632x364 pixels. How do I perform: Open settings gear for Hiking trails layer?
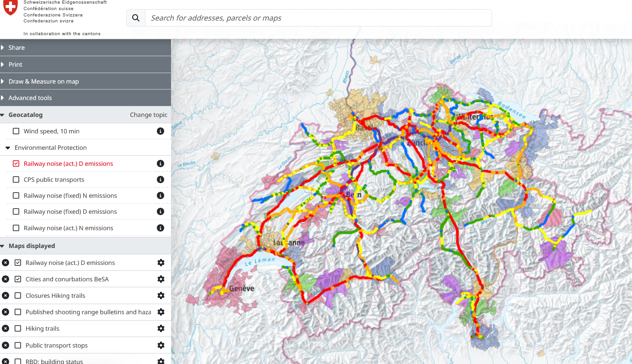[161, 328]
